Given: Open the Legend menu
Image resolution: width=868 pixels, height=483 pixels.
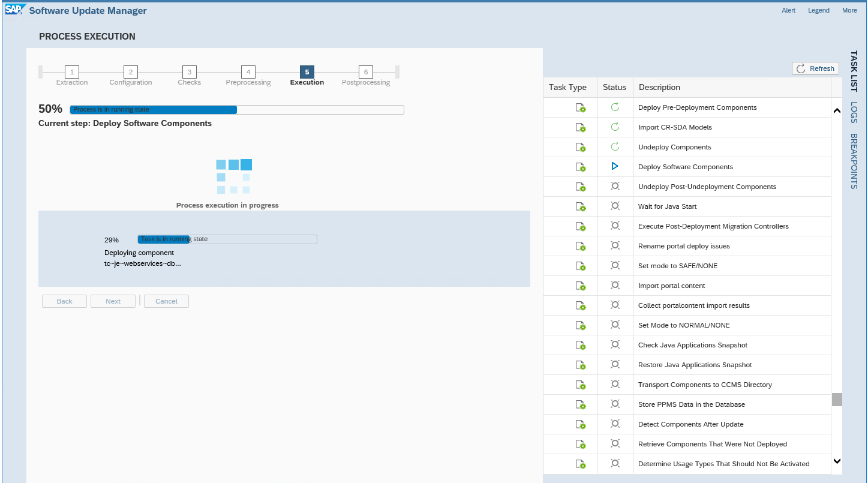Looking at the screenshot, I should pyautogui.click(x=819, y=10).
